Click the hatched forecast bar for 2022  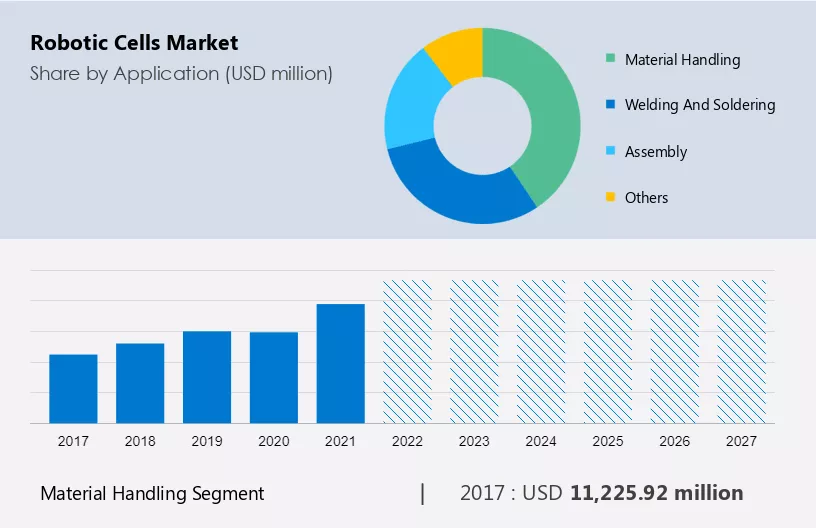point(407,352)
